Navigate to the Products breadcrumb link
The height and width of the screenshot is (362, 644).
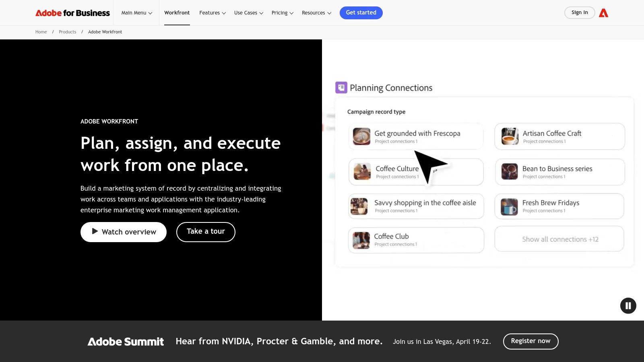click(67, 32)
